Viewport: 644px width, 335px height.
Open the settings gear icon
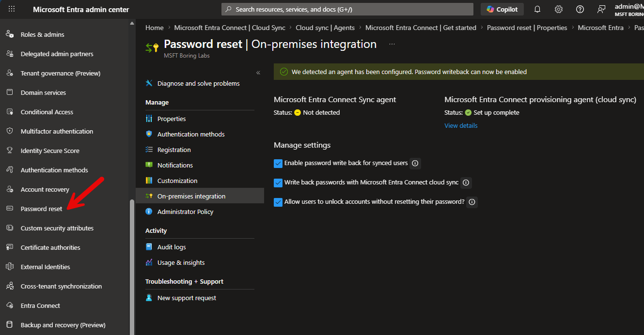[x=559, y=9]
